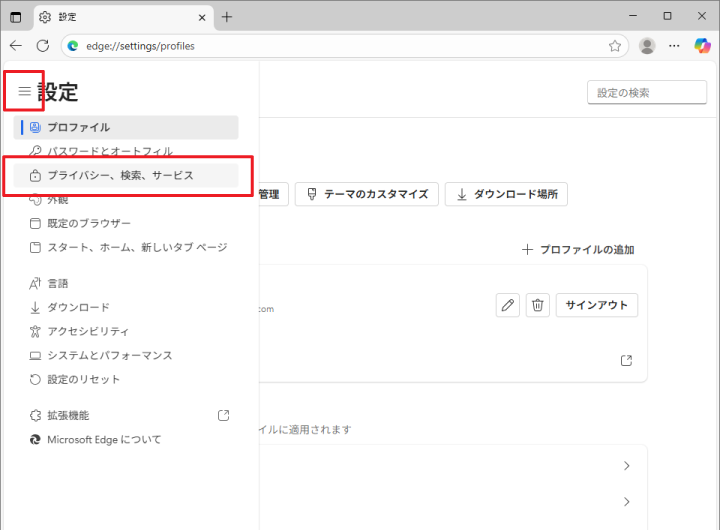Click the サインアウト button

(x=596, y=306)
